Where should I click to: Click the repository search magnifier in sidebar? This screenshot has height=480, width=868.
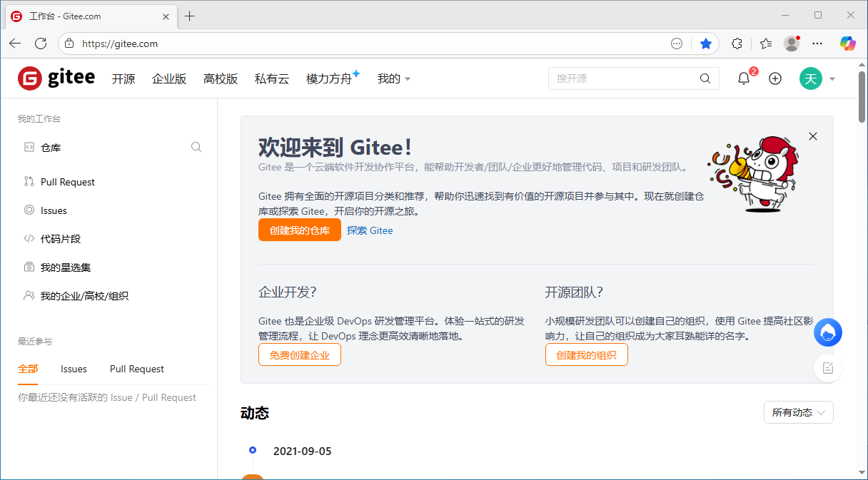[x=196, y=147]
